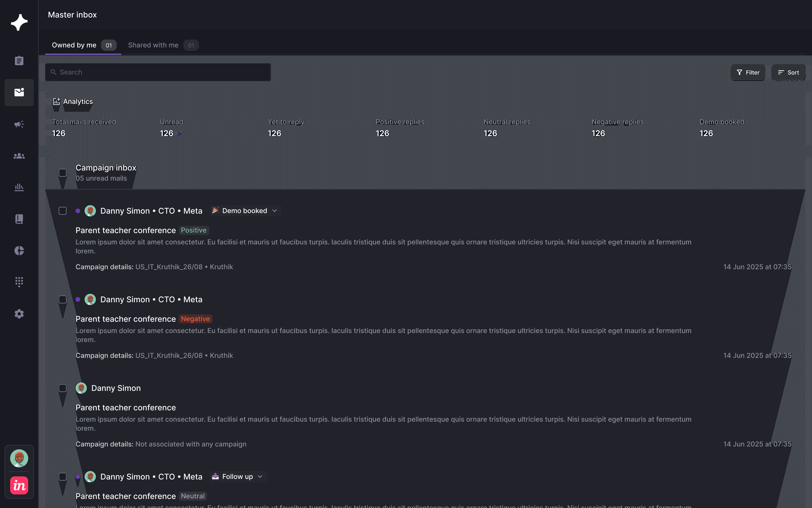Click the Positive replies stat
The width and height of the screenshot is (812, 508).
point(400,128)
